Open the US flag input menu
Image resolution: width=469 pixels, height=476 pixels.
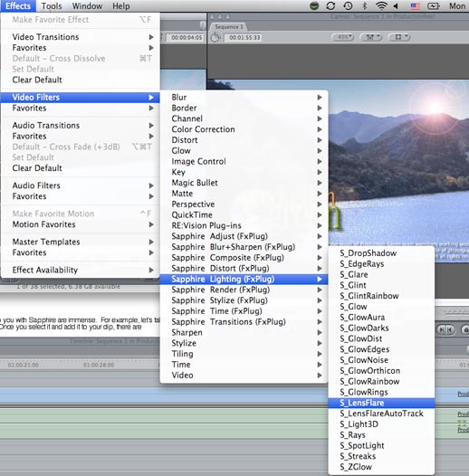(x=415, y=5)
